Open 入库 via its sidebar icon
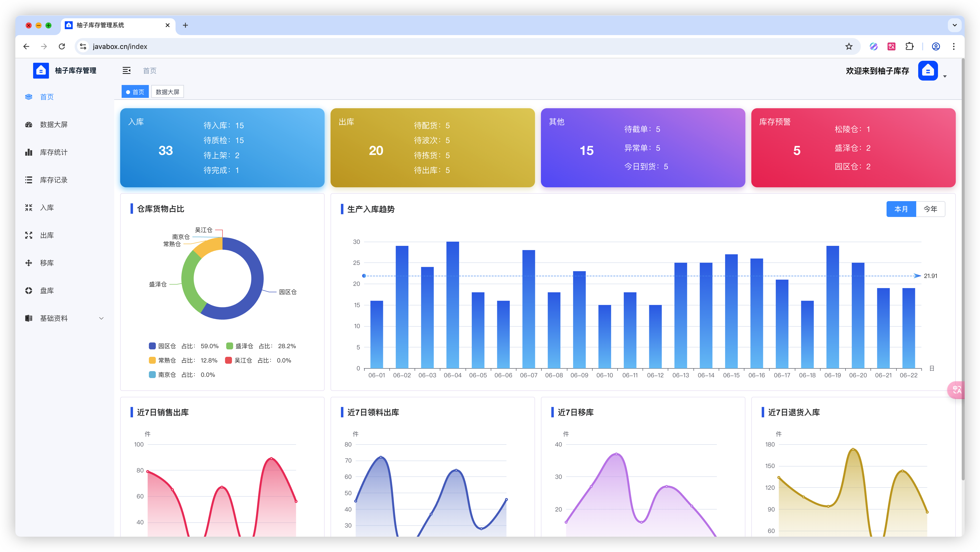This screenshot has height=552, width=980. (28, 208)
